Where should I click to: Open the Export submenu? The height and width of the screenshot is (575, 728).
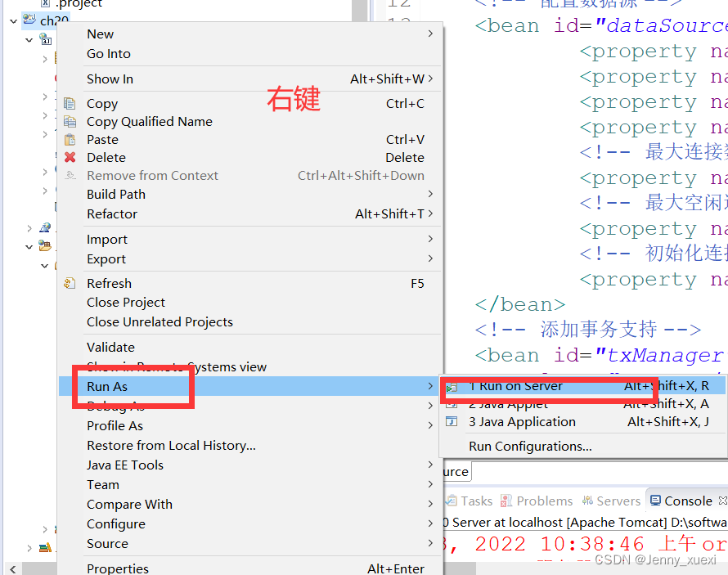(x=251, y=259)
